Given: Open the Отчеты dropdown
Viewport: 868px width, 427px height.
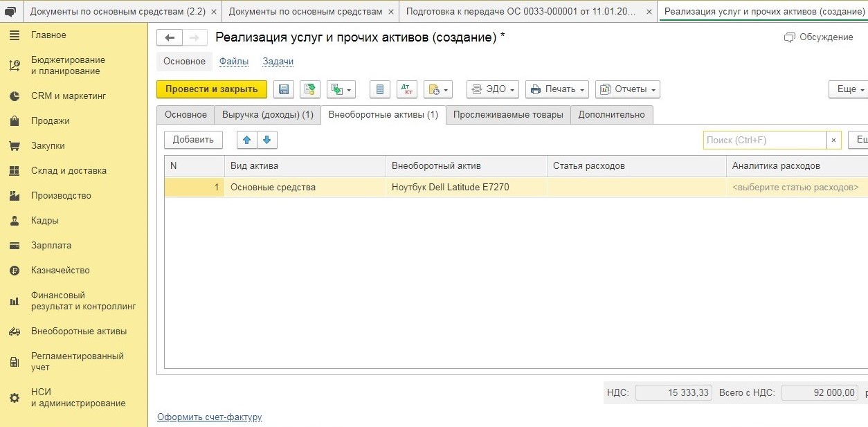Looking at the screenshot, I should [x=627, y=89].
